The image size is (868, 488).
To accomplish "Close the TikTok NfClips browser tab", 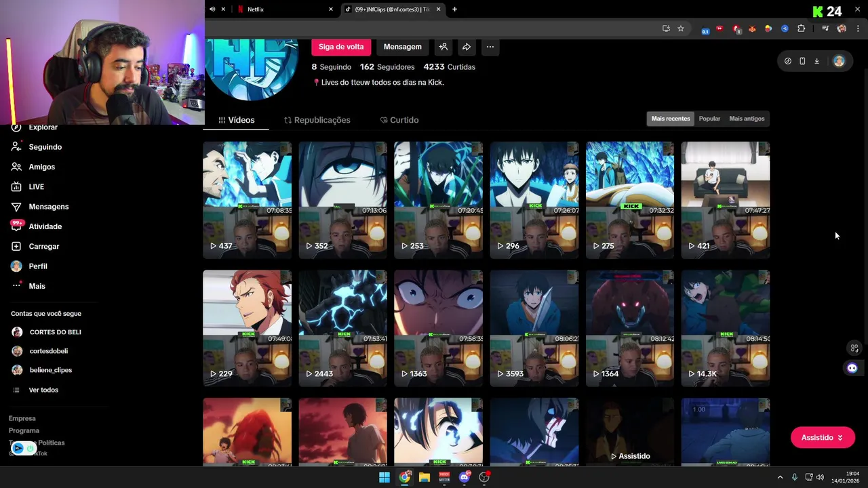I will point(438,9).
